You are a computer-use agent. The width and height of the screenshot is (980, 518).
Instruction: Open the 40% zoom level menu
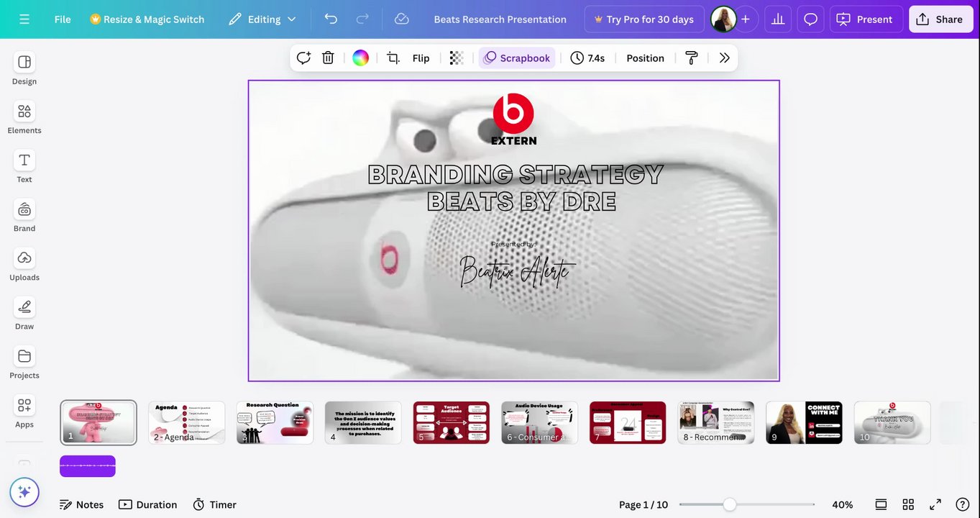[x=843, y=505]
